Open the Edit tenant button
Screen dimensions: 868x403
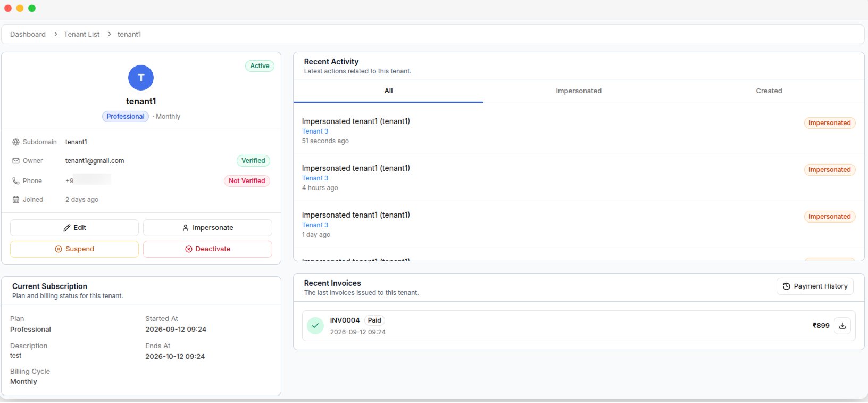click(74, 228)
